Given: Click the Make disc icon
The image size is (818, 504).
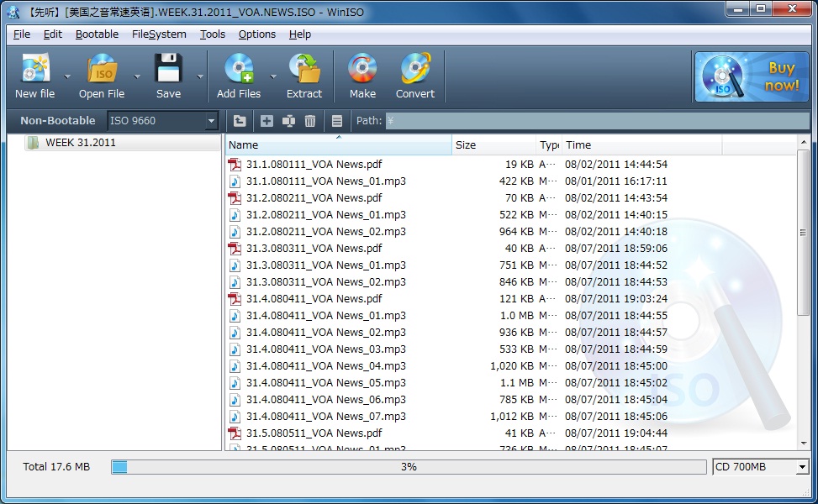Looking at the screenshot, I should pyautogui.click(x=362, y=68).
